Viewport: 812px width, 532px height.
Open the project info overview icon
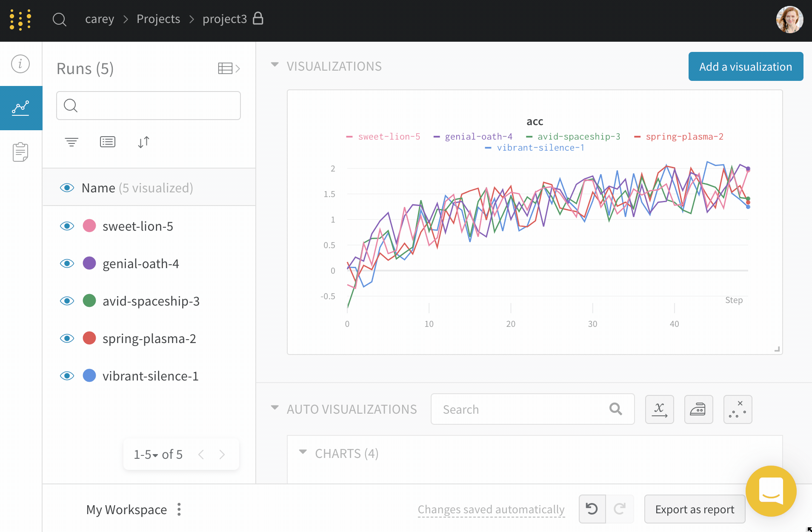pos(20,64)
